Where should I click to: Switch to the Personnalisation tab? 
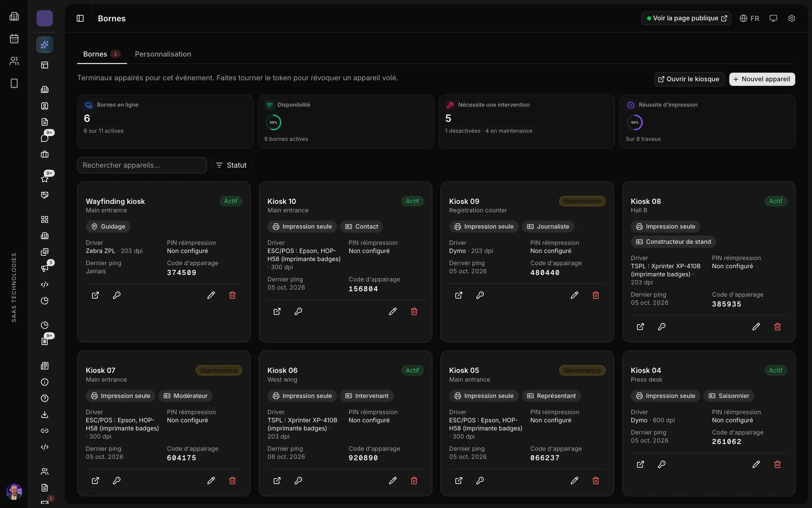click(x=163, y=54)
